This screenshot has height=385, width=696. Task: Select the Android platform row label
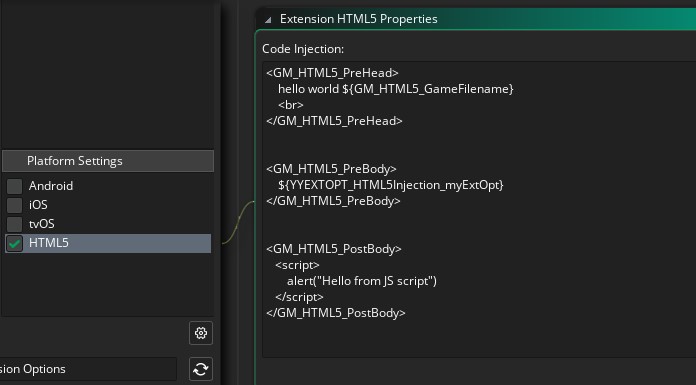(x=51, y=186)
